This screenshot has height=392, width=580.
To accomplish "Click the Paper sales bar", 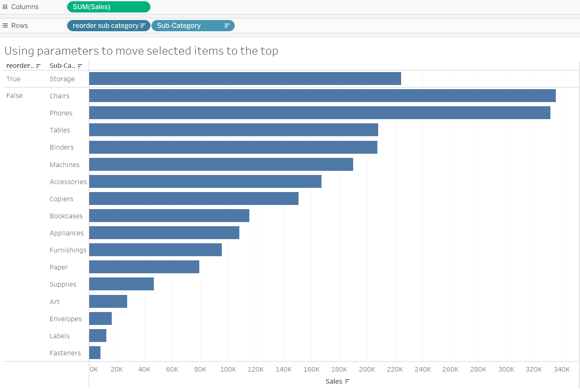I will tap(144, 267).
